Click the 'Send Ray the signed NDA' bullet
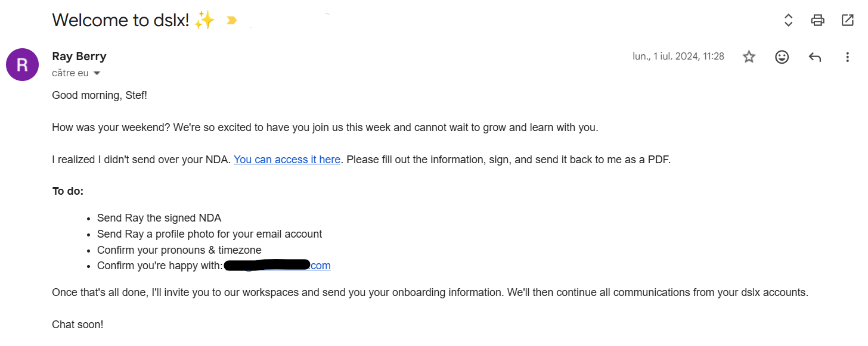This screenshot has height=346, width=868. click(x=159, y=218)
